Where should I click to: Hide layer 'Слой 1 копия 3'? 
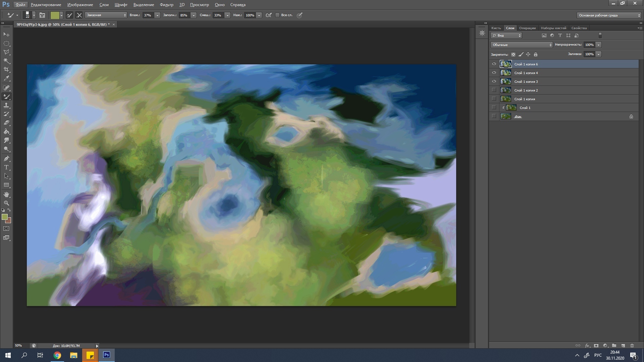click(494, 81)
